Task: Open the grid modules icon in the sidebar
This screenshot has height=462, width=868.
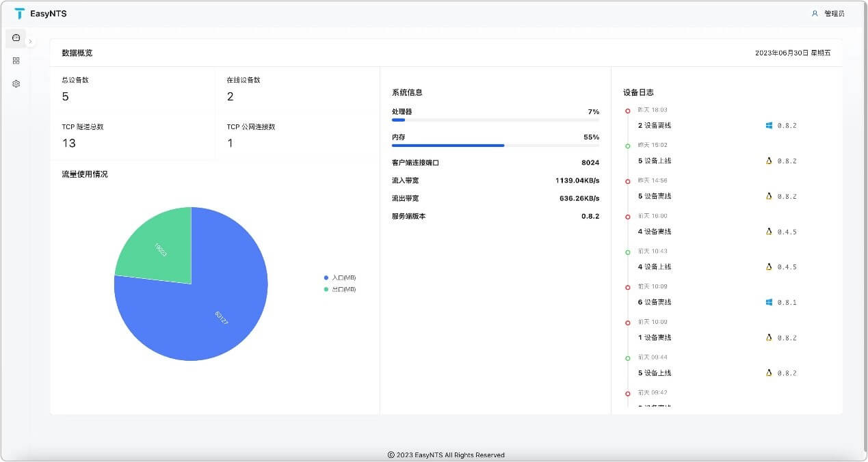Action: point(16,61)
